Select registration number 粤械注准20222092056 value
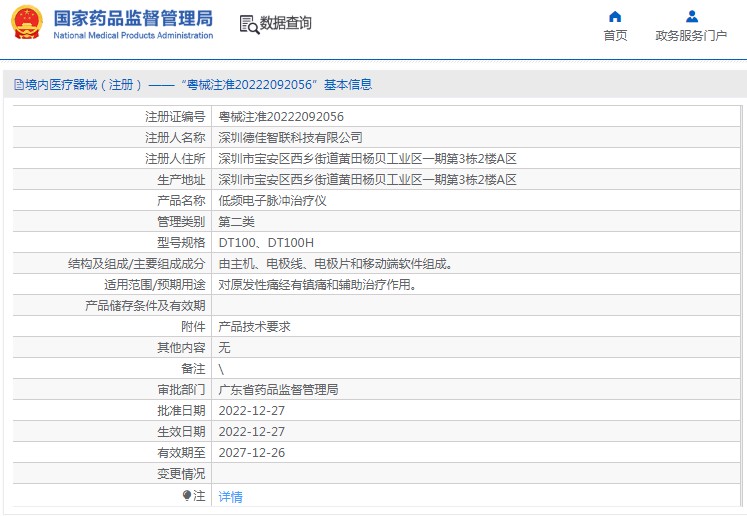The image size is (747, 516). tap(281, 117)
